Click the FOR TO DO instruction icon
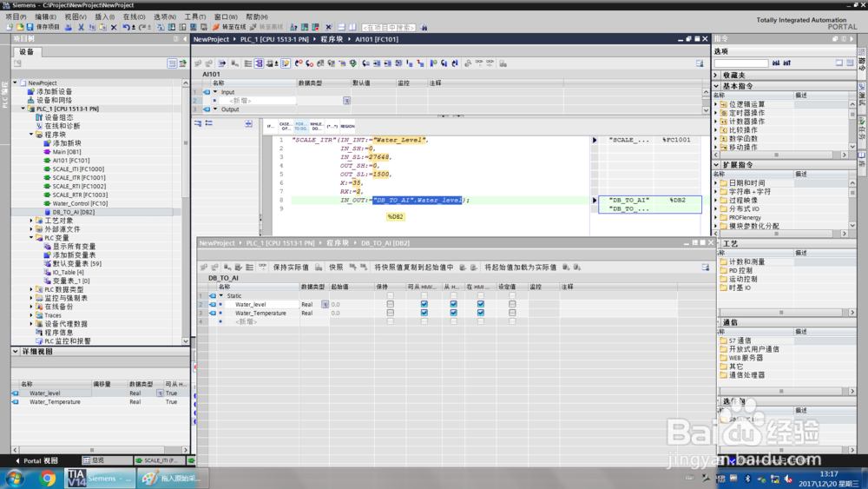868x489 pixels. pos(300,126)
